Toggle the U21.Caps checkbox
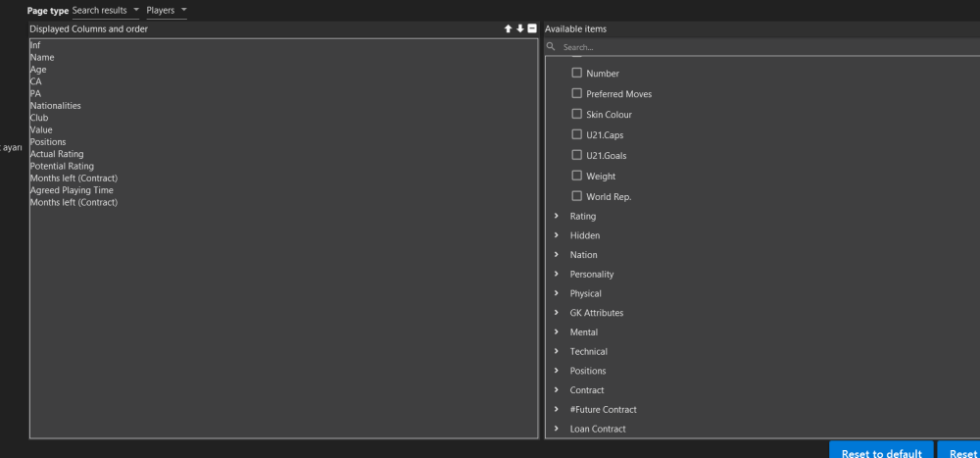The width and height of the screenshot is (980, 458). [x=577, y=135]
